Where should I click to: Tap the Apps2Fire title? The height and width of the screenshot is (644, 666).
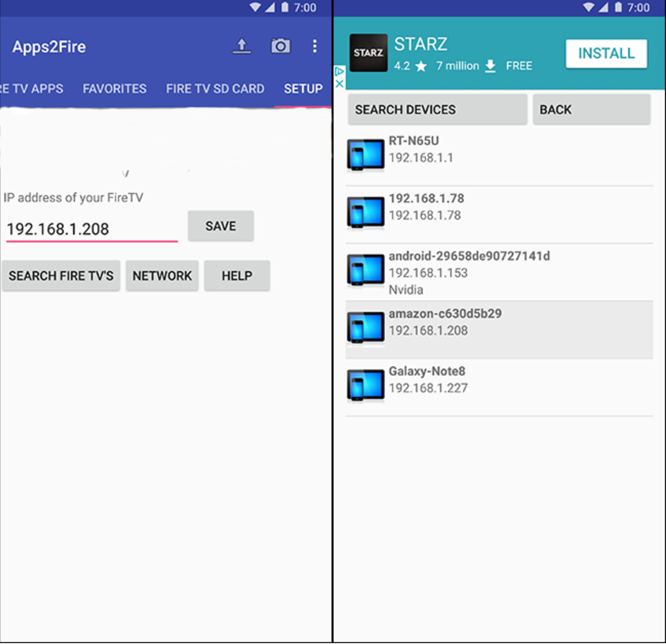(x=49, y=47)
